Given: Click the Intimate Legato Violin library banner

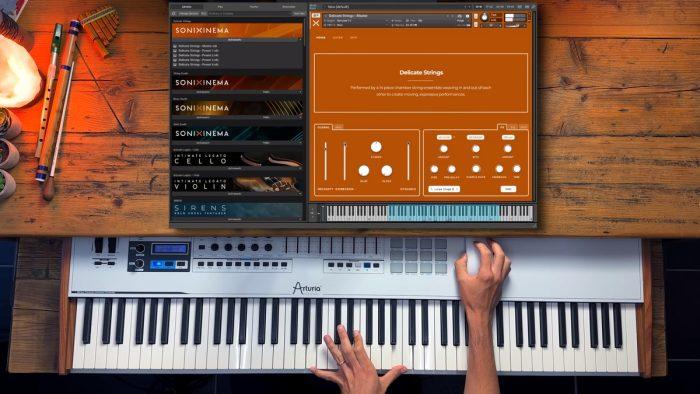Looking at the screenshot, I should click(x=238, y=184).
